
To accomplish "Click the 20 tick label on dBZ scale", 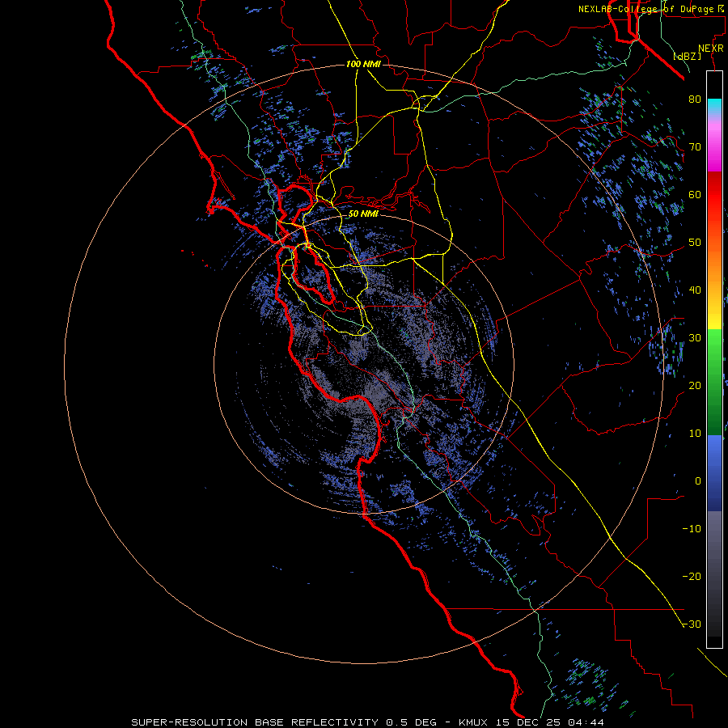I will tap(695, 385).
